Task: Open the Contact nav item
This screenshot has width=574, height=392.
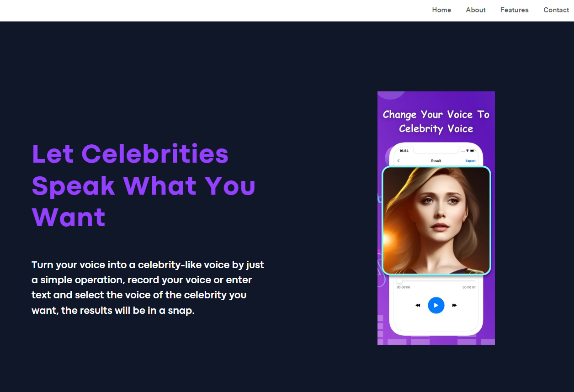Action: [x=556, y=10]
